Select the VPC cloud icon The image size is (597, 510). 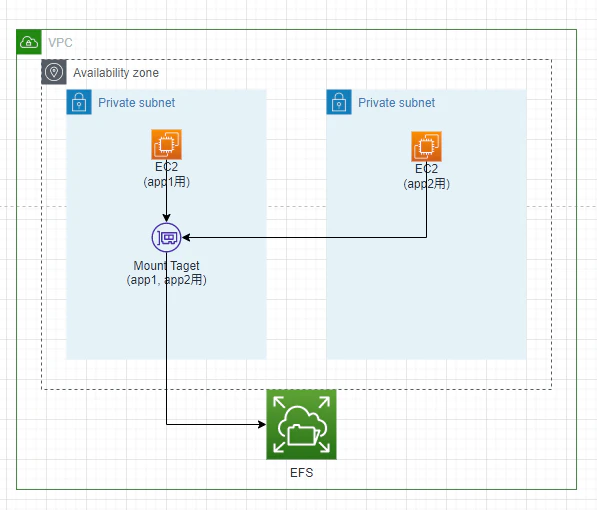click(x=29, y=42)
